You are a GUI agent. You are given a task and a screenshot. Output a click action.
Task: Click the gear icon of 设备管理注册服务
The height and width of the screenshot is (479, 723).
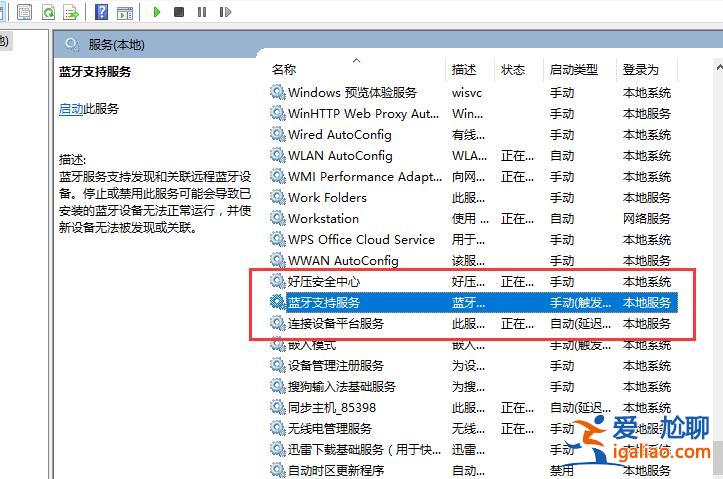(x=278, y=365)
